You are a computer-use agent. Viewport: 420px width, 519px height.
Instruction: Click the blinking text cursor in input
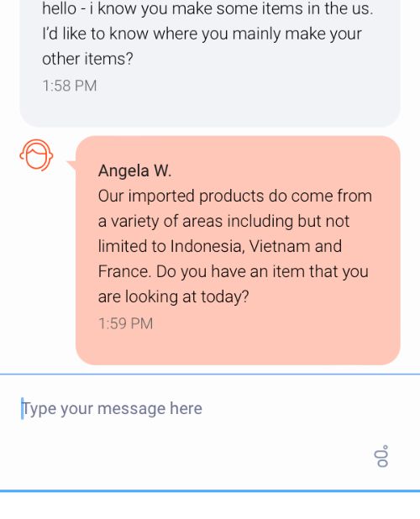(22, 408)
